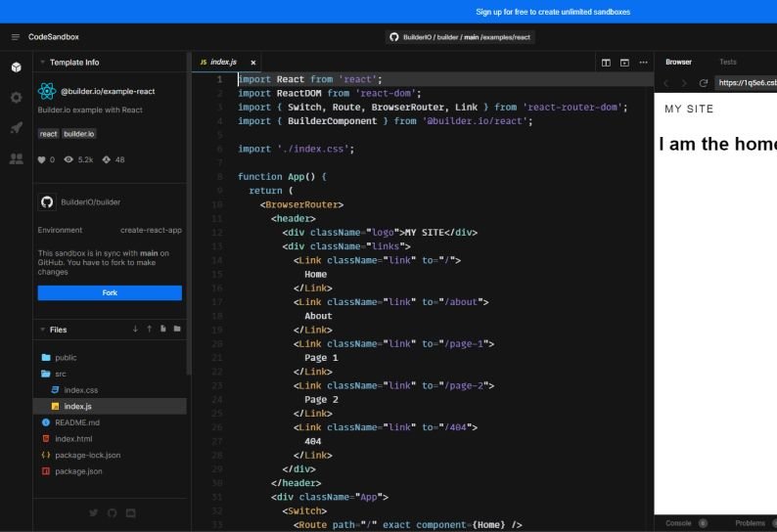Open the Deployment rocket panel
The width and height of the screenshot is (777, 532).
tap(17, 128)
